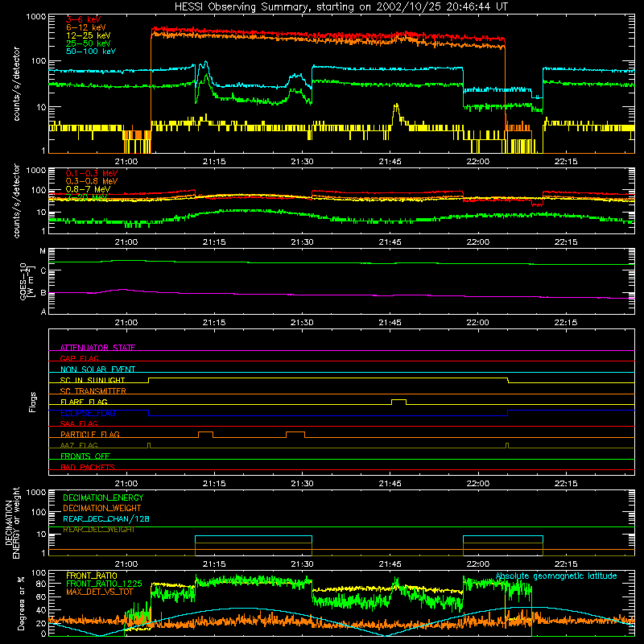Click the FRONT_RATIO legend label
Screen dimensions: 644x644
[x=92, y=576]
